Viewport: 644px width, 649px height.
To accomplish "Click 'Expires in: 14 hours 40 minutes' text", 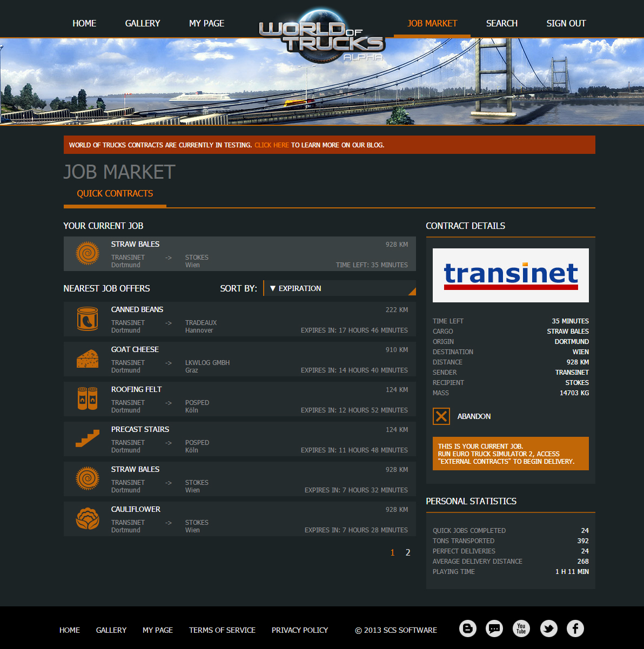I will 354,370.
